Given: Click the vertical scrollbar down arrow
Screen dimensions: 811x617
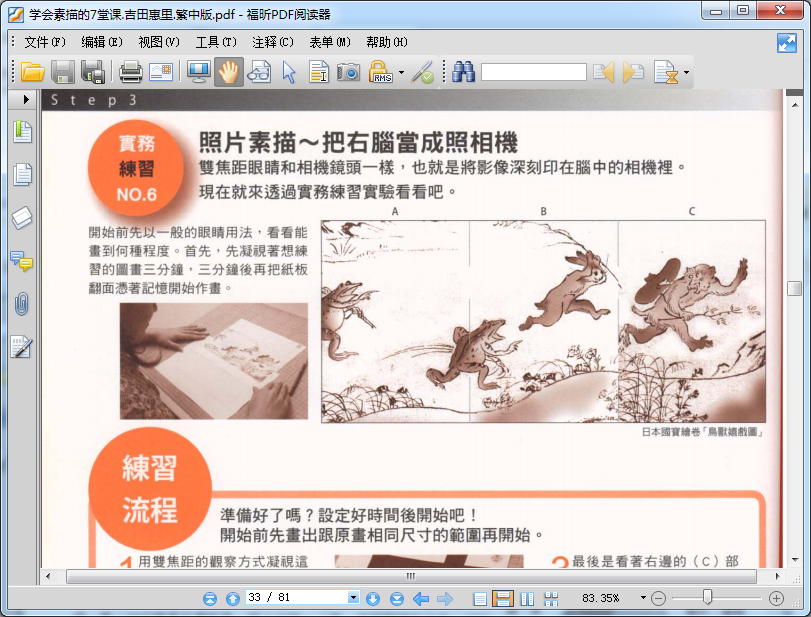Looking at the screenshot, I should pyautogui.click(x=794, y=560).
